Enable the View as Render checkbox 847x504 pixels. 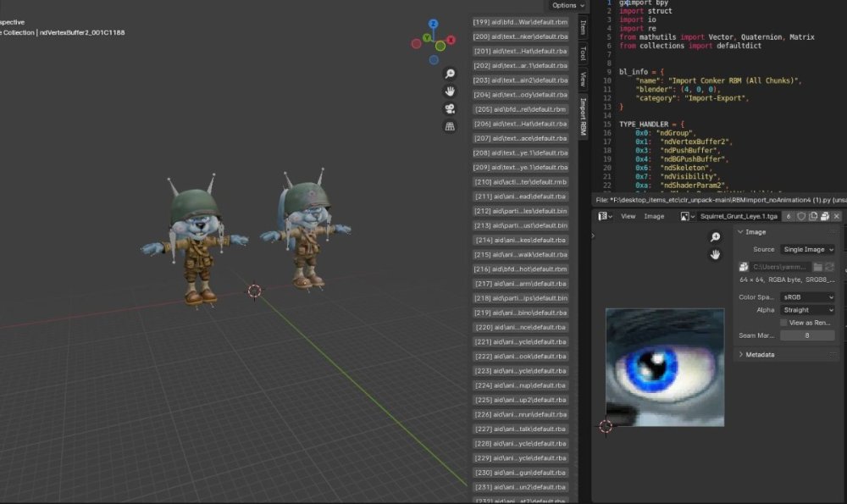783,323
